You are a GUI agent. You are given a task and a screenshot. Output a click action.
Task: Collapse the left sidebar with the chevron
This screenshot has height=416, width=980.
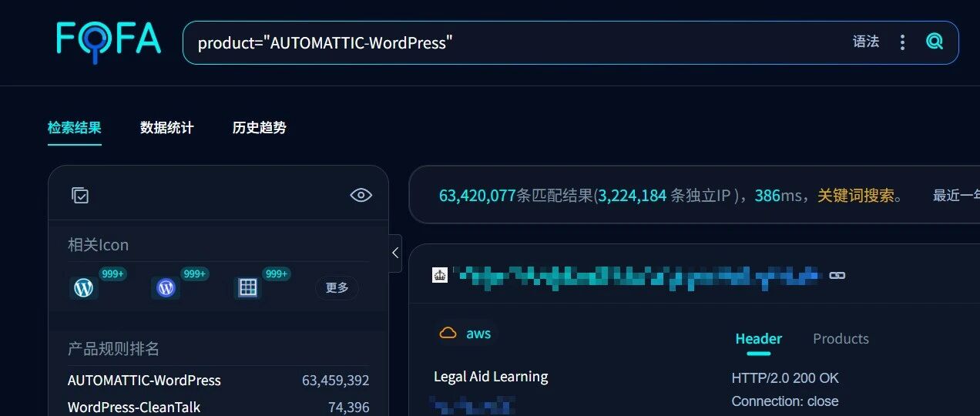tap(395, 253)
